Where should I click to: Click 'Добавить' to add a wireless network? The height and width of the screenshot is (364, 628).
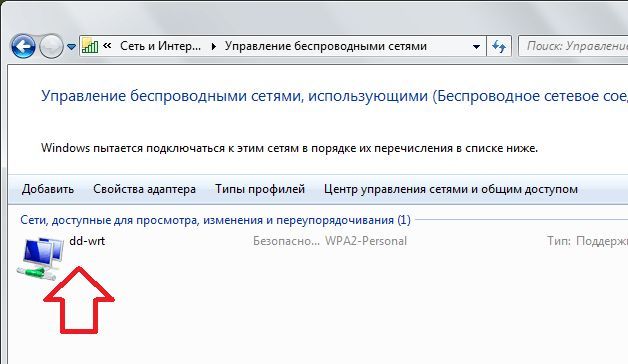48,189
